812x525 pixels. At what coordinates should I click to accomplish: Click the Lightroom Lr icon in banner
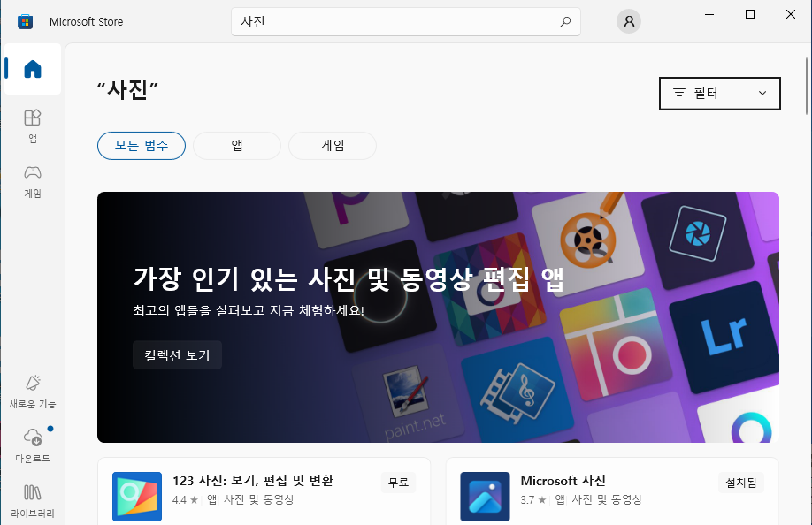(x=725, y=335)
